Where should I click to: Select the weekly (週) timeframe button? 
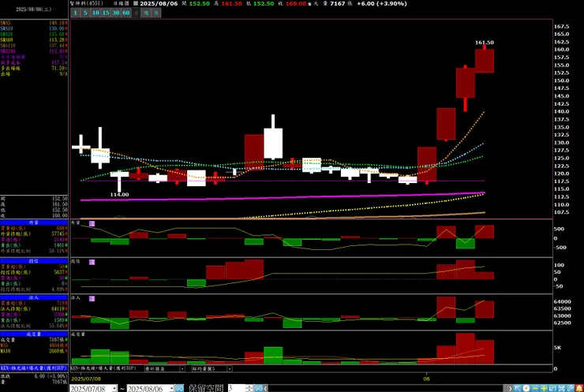coord(146,13)
